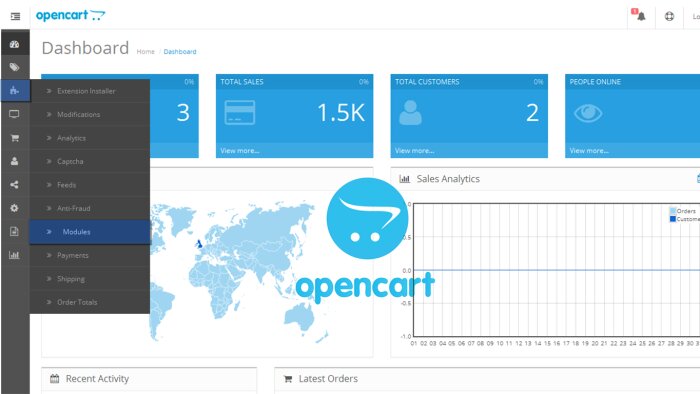Toggle the sidebar menu collapse icon
700x394 pixels.
pyautogui.click(x=15, y=16)
